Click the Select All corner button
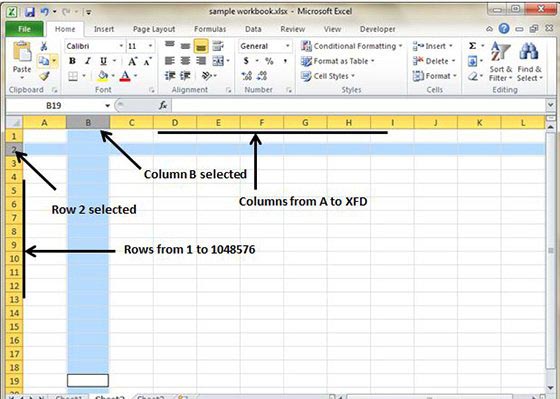The image size is (560, 399). point(15,123)
